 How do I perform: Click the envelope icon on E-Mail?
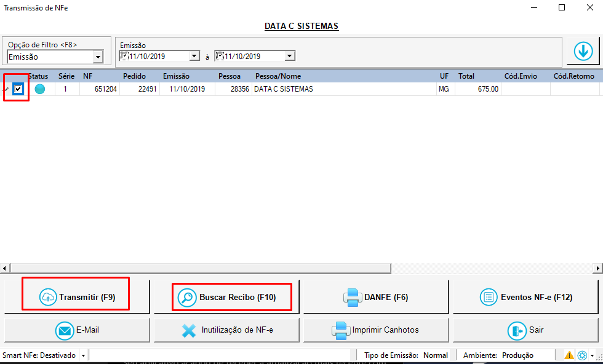(x=64, y=330)
